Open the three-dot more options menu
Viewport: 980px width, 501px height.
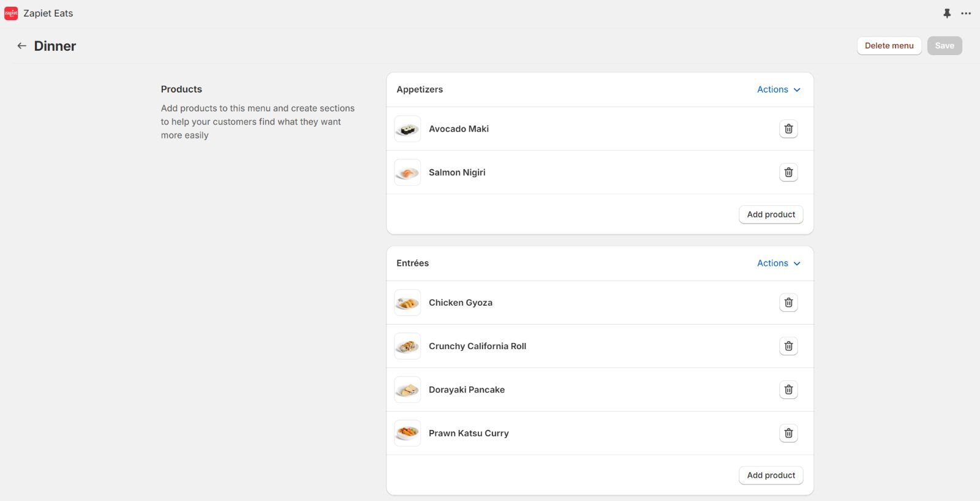click(966, 13)
